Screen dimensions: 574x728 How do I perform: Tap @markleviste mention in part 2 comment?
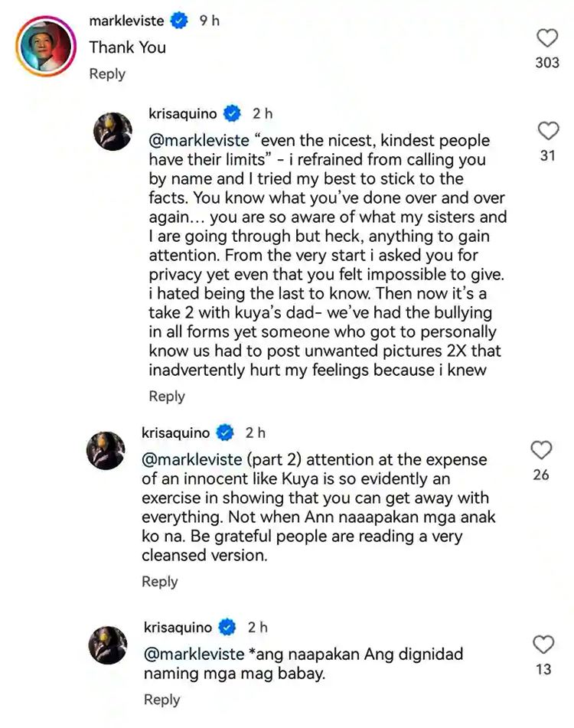(x=192, y=459)
